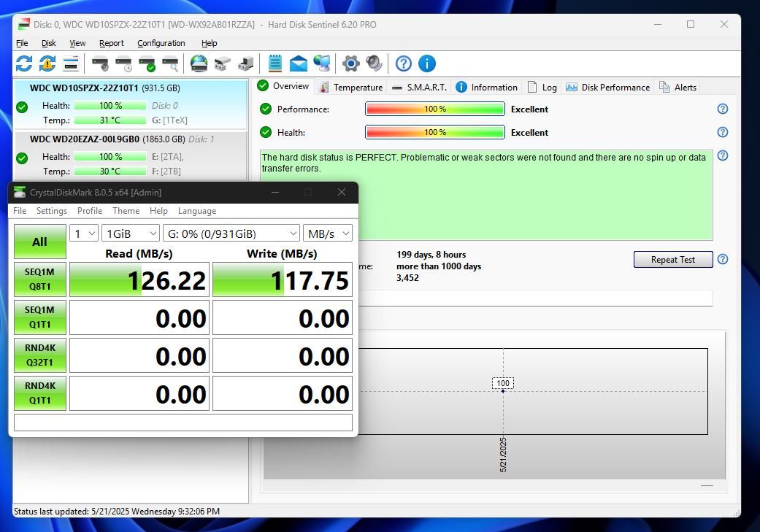This screenshot has height=532, width=760.
Task: Click the 126.22 read speed result
Action: (x=139, y=280)
